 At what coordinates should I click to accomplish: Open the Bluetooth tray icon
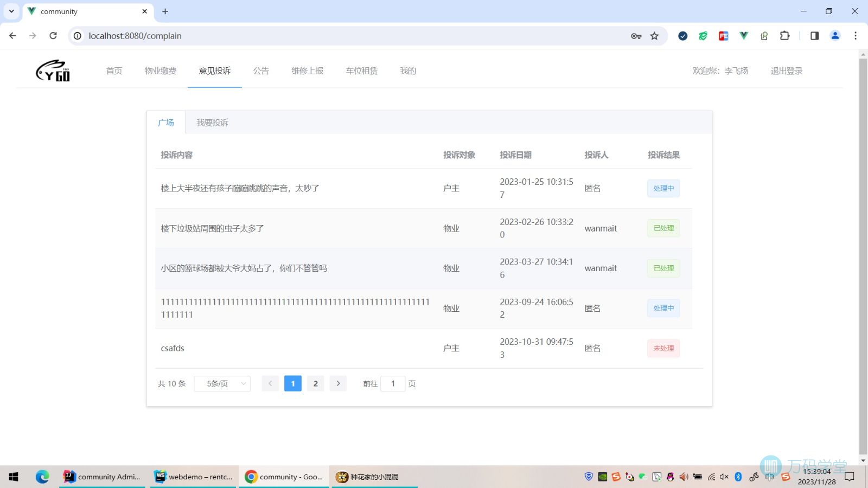[x=738, y=477]
